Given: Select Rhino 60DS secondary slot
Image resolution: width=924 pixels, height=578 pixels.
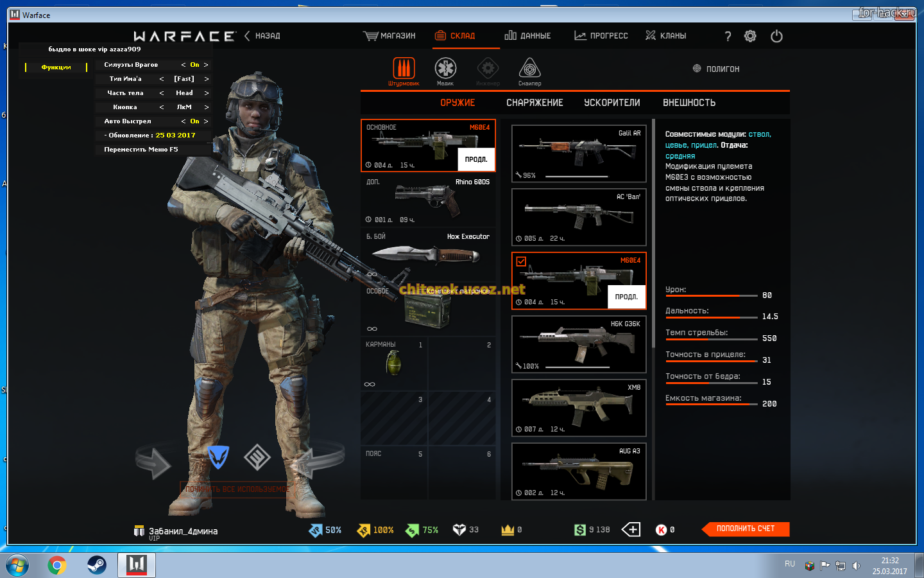Looking at the screenshot, I should pos(428,200).
